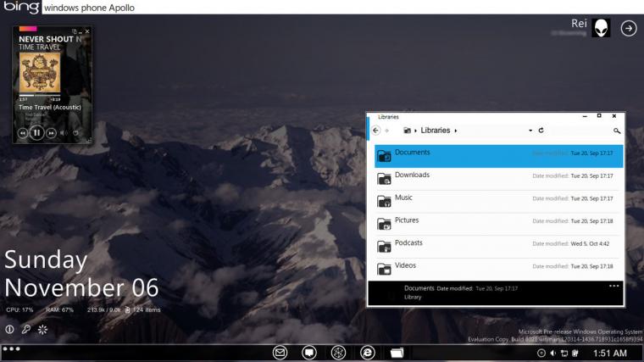Viewport: 644px width, 362px height.
Task: Open the Rei user avatar
Action: pos(601,28)
